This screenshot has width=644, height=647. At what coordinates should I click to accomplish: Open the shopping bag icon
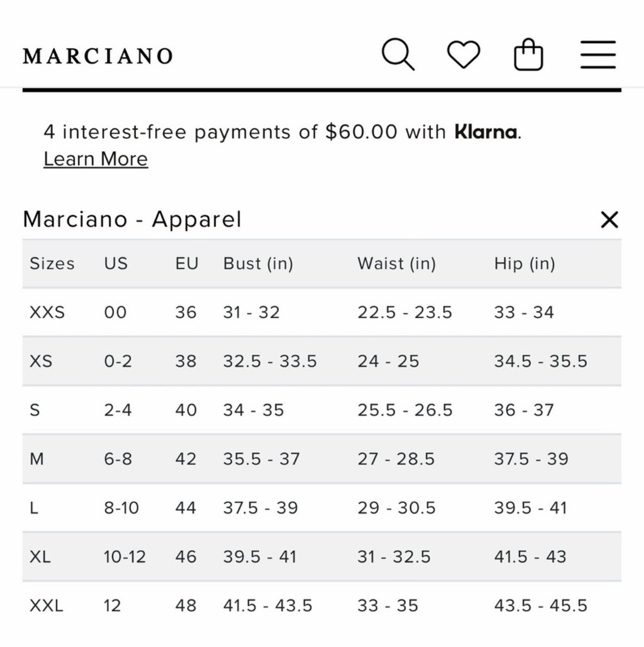point(528,55)
